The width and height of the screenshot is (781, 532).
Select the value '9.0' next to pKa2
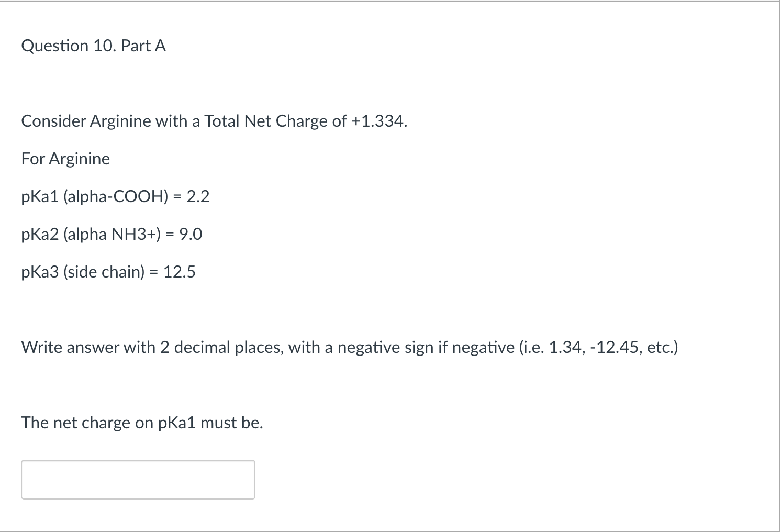(x=191, y=234)
